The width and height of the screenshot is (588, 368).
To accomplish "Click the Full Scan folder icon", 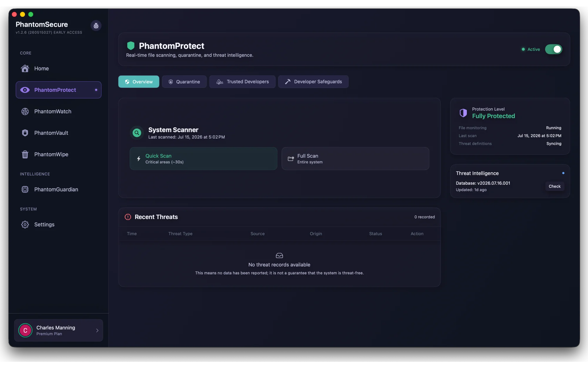I will (290, 159).
